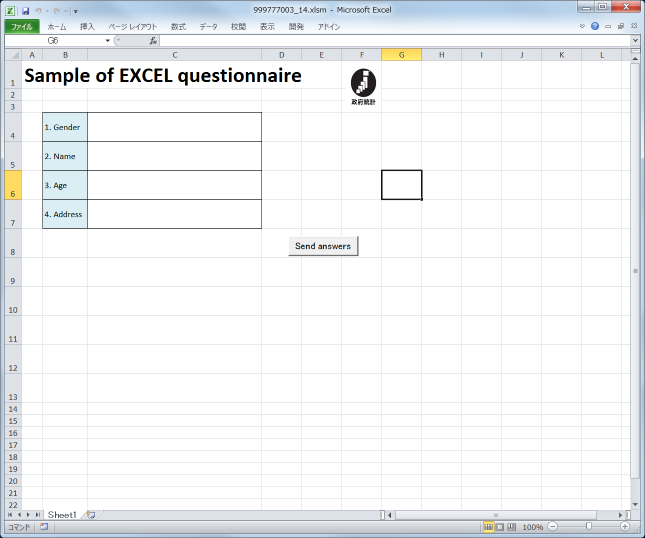The image size is (645, 538).
Task: Open the Name Box dropdown arrow
Action: [x=107, y=41]
